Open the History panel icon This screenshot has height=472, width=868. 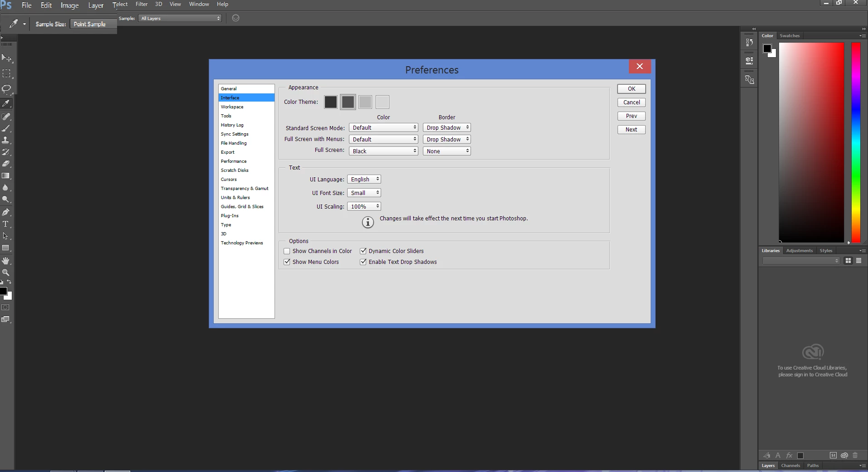(x=749, y=42)
